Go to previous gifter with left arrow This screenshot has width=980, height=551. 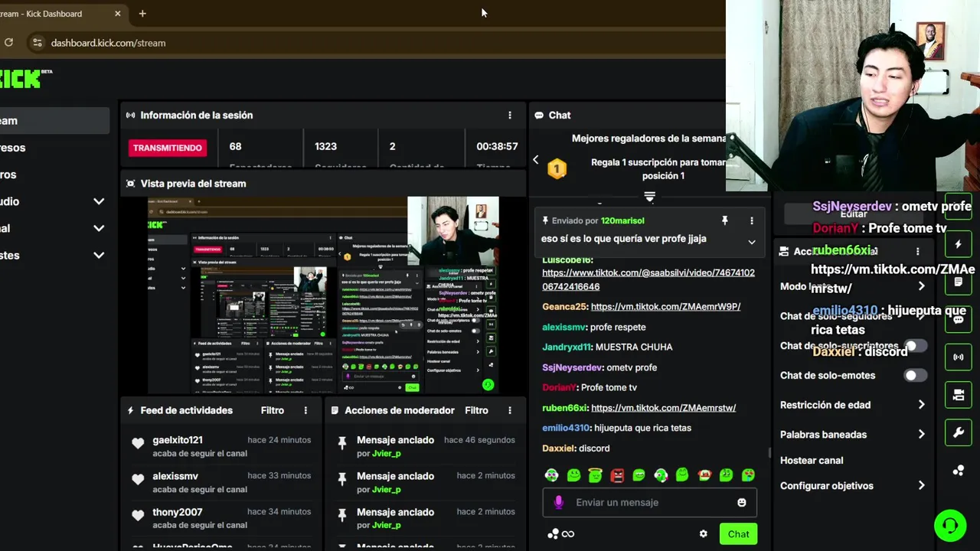tap(535, 159)
